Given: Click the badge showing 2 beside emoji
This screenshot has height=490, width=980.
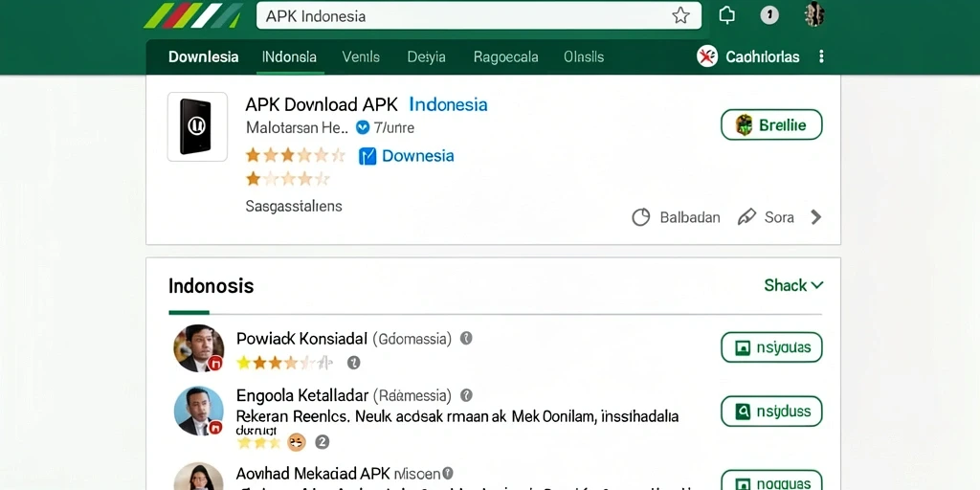Looking at the screenshot, I should [x=322, y=442].
